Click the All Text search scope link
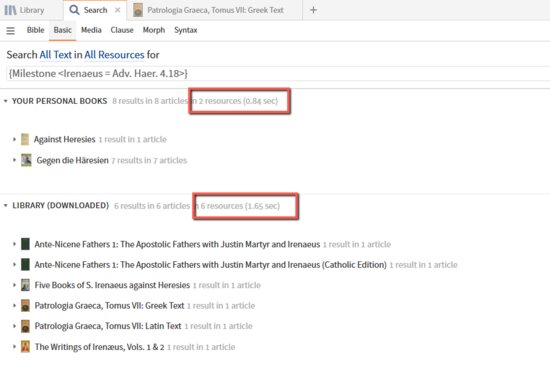Screen dimensions: 550x378 click(x=55, y=55)
